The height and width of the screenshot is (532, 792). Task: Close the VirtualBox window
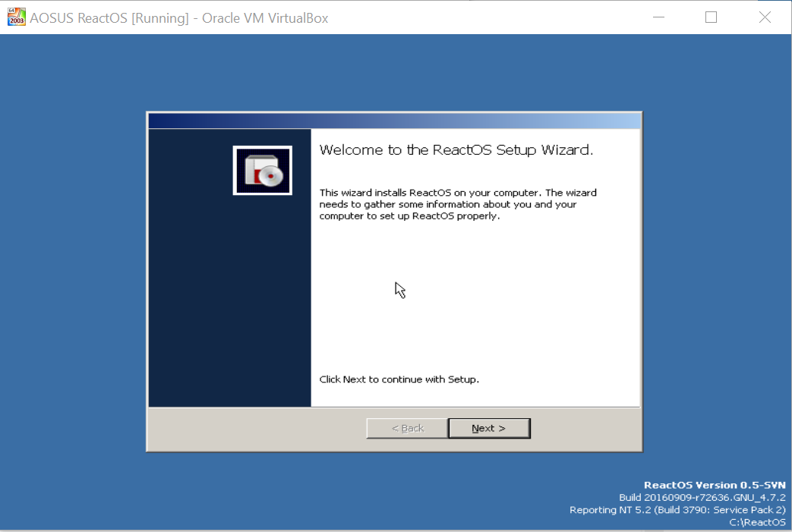(x=765, y=17)
